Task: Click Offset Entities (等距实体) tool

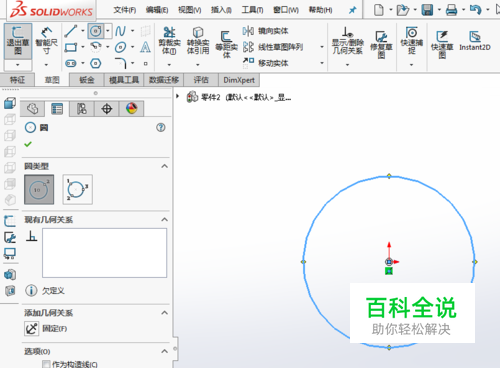Action: pyautogui.click(x=226, y=44)
